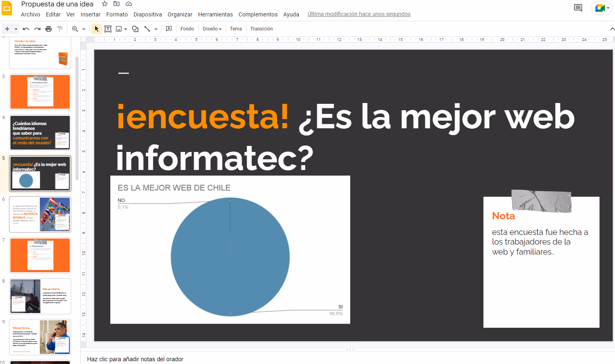
Task: Click the NO label on the pie chart
Action: coord(121,200)
